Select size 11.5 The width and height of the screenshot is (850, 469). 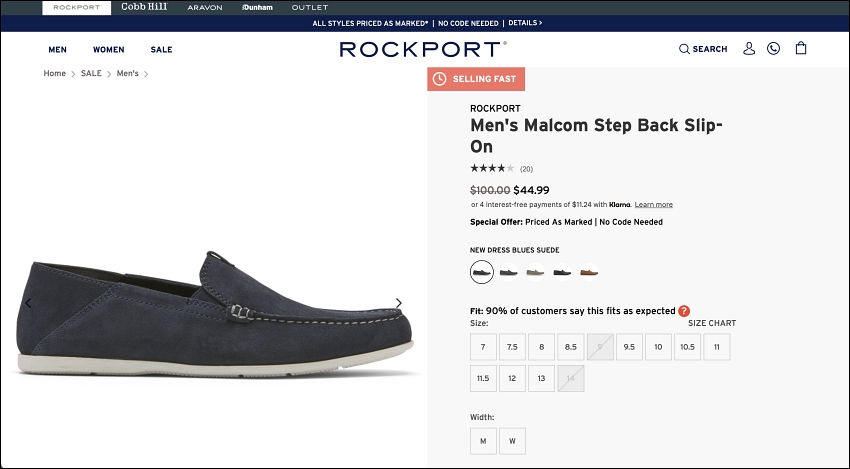[483, 378]
